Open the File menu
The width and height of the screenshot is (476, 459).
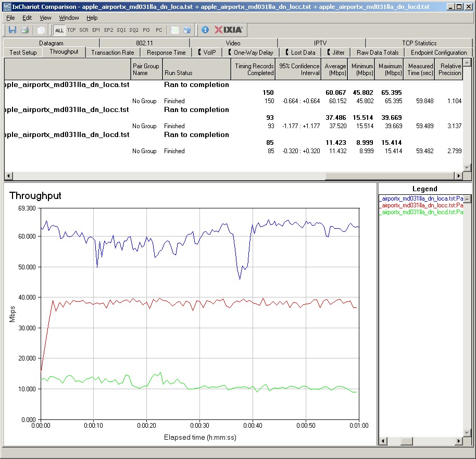[10, 18]
